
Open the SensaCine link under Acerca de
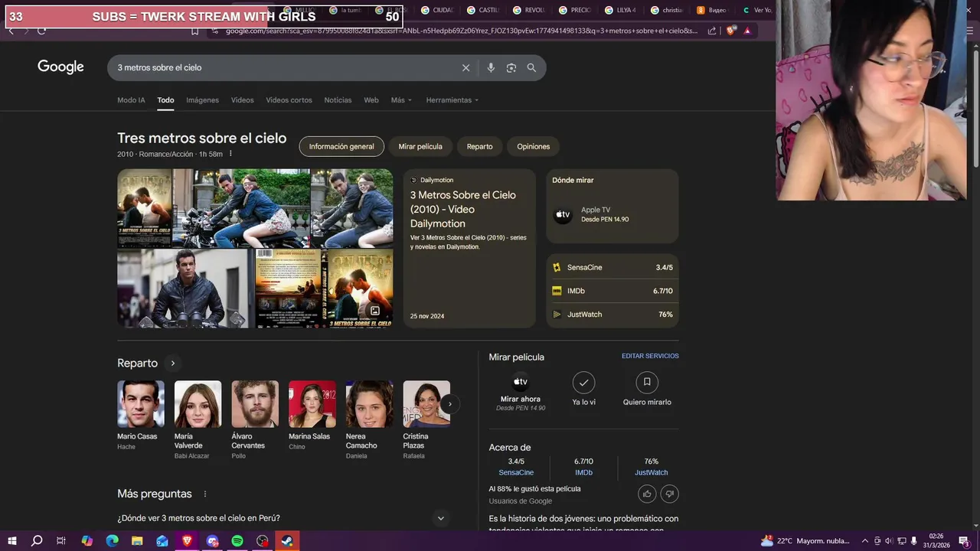point(516,472)
